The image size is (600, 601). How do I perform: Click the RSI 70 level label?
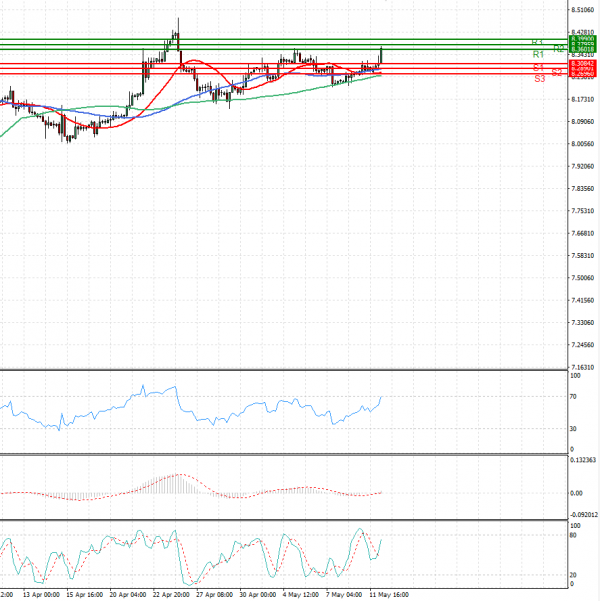[x=573, y=397]
